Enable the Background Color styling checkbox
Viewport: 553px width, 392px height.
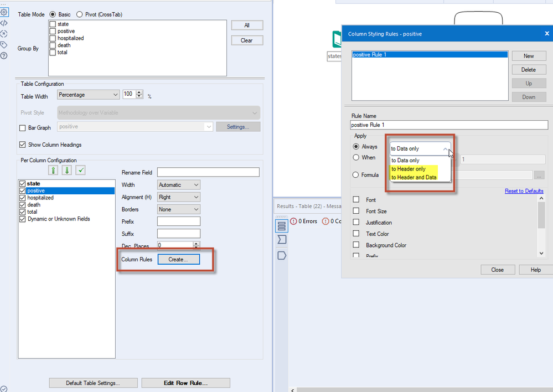(x=356, y=245)
